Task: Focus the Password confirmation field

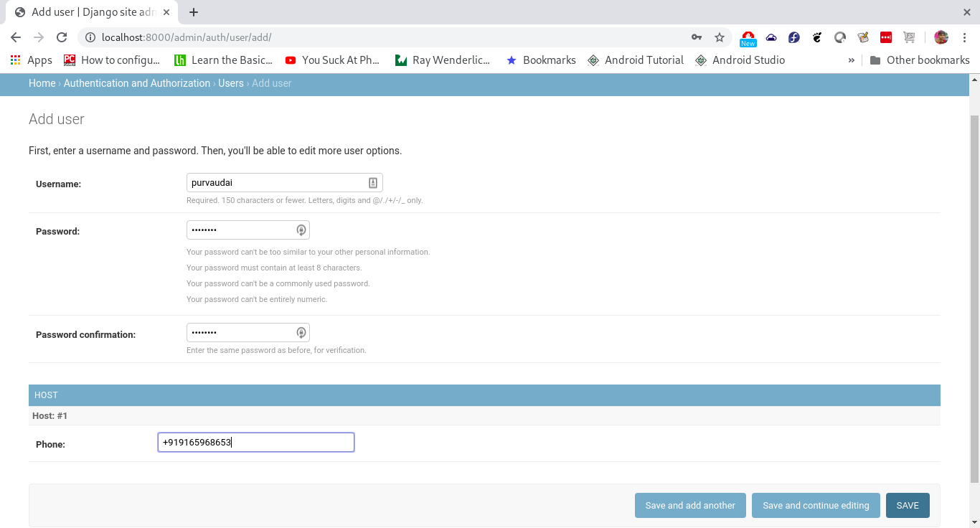Action: click(x=248, y=333)
